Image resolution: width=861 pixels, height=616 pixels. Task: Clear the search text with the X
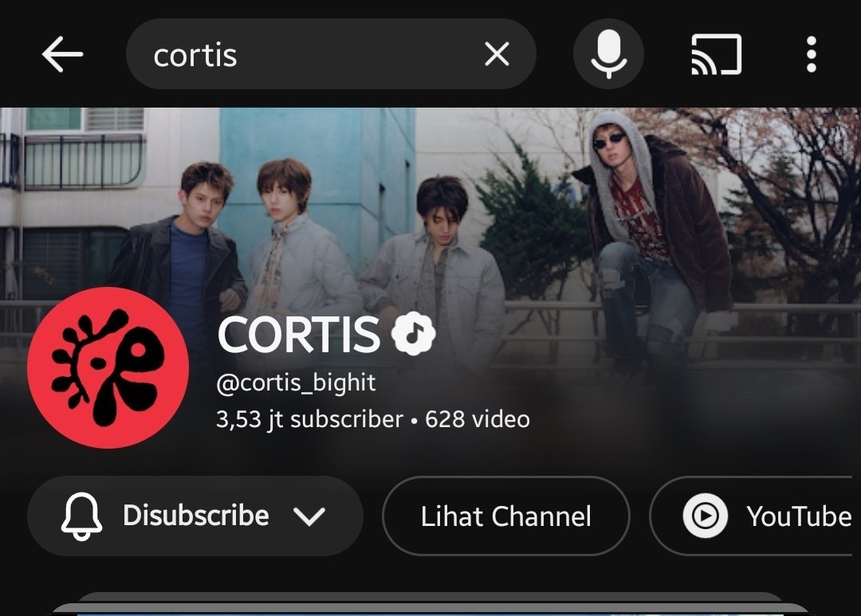(497, 54)
